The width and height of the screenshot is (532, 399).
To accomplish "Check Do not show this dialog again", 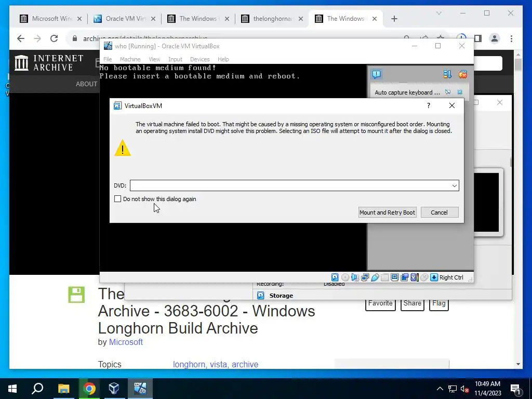I will 118,199.
